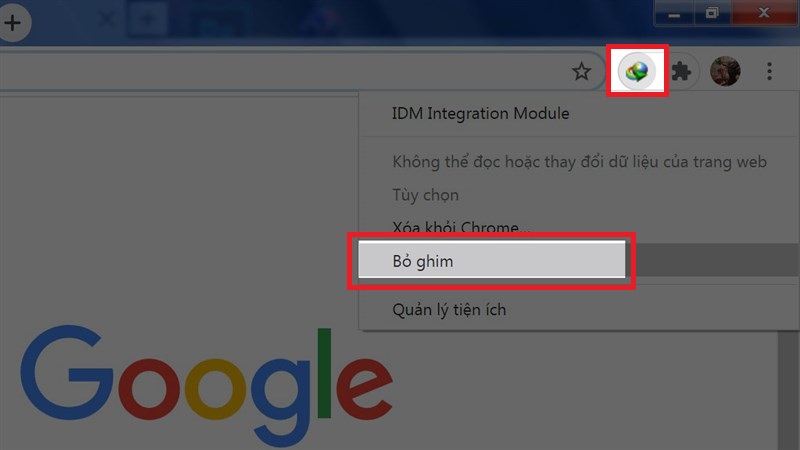Bookmark this page with the star icon
The width and height of the screenshot is (800, 450).
(x=581, y=71)
